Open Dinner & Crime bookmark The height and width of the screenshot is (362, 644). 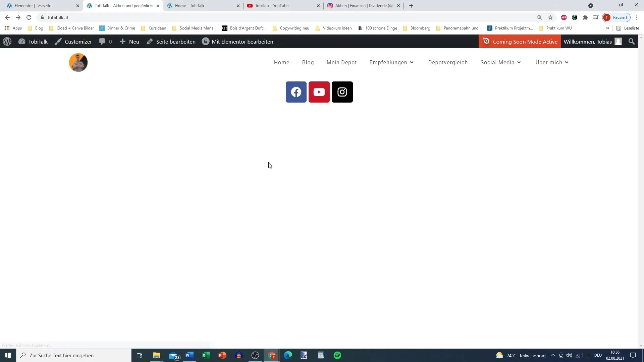[x=117, y=28]
